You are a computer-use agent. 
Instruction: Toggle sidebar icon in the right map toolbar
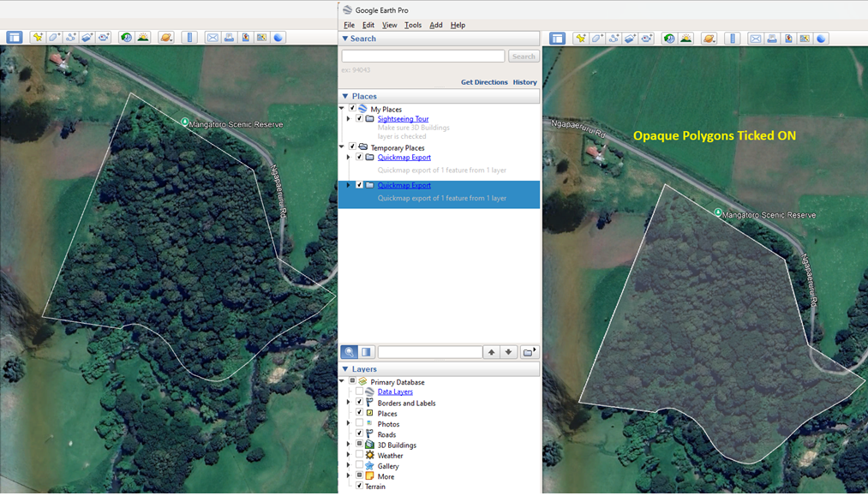point(557,39)
